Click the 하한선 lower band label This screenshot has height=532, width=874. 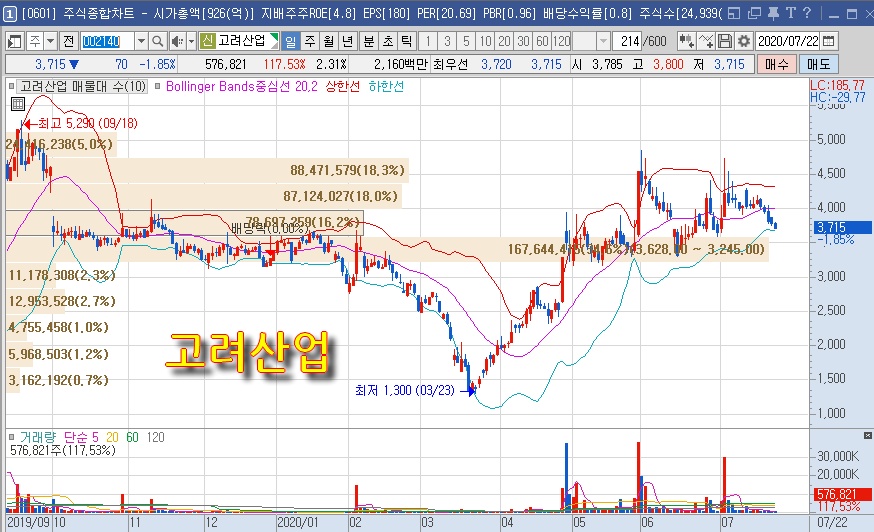click(386, 86)
